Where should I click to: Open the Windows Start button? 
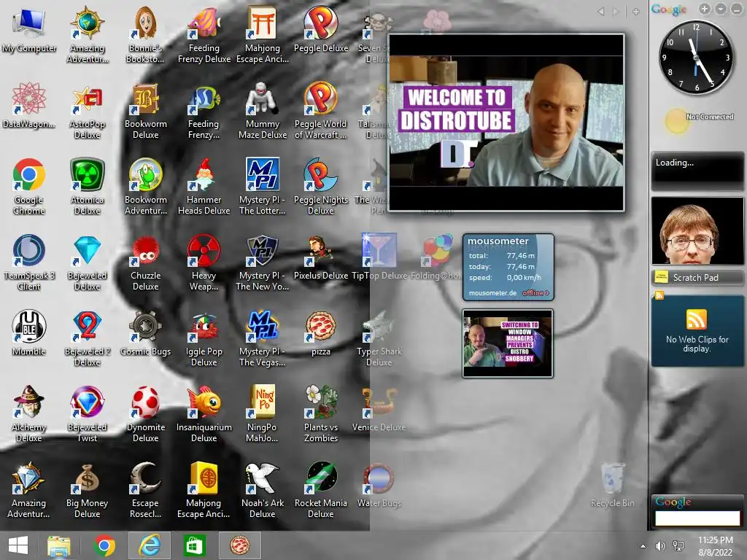(x=18, y=545)
